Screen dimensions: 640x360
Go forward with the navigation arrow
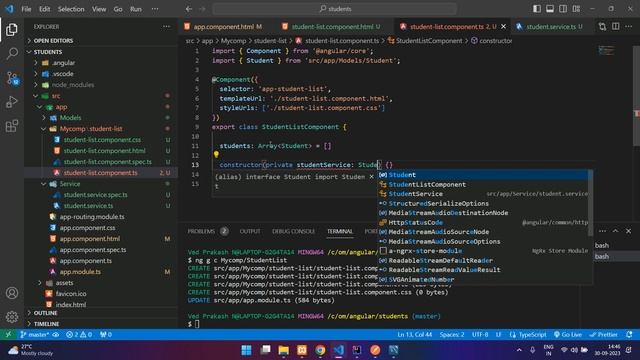pyautogui.click(x=202, y=9)
